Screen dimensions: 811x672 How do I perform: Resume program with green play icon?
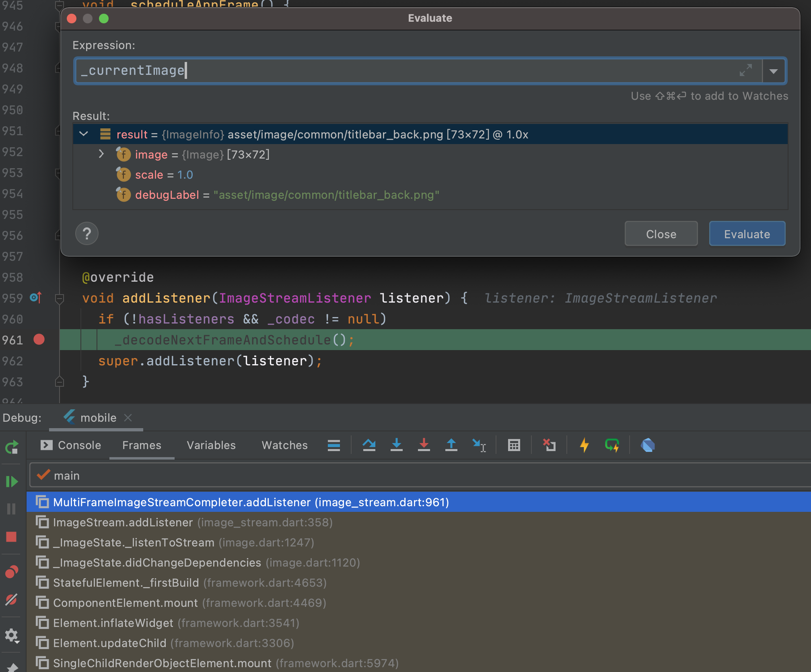(12, 481)
